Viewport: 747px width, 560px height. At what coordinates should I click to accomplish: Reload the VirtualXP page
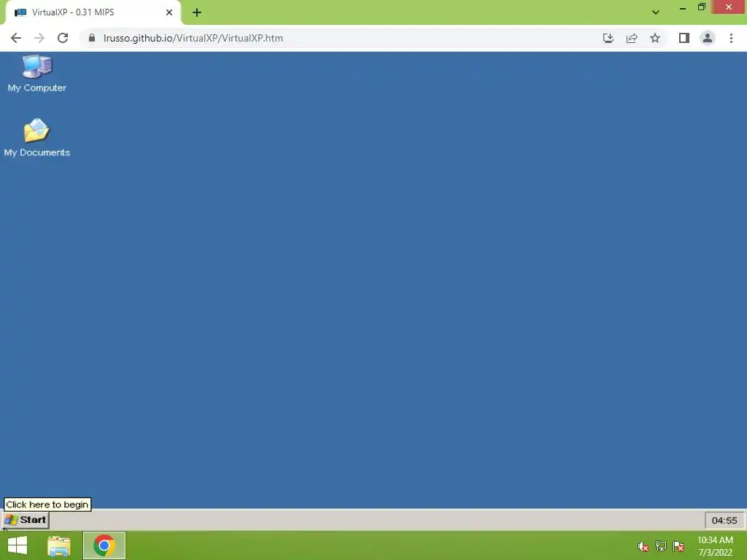[x=63, y=38]
